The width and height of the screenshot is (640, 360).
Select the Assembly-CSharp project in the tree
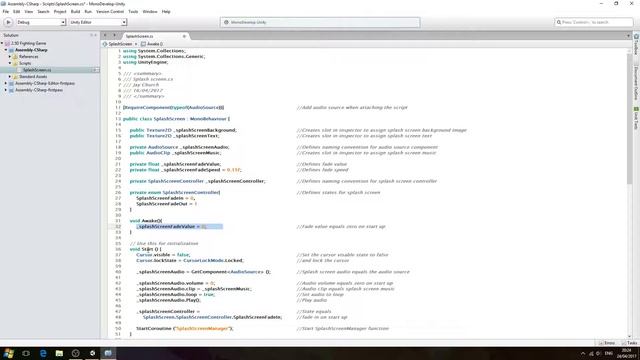31,50
